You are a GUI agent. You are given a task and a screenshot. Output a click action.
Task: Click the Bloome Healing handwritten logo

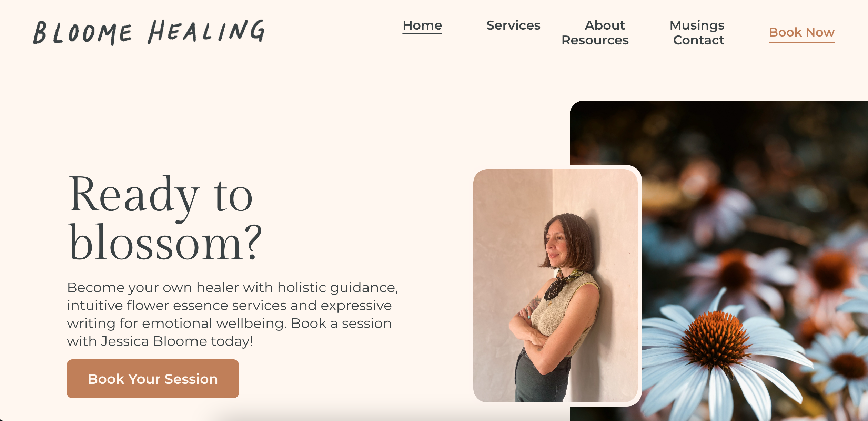[x=149, y=32]
